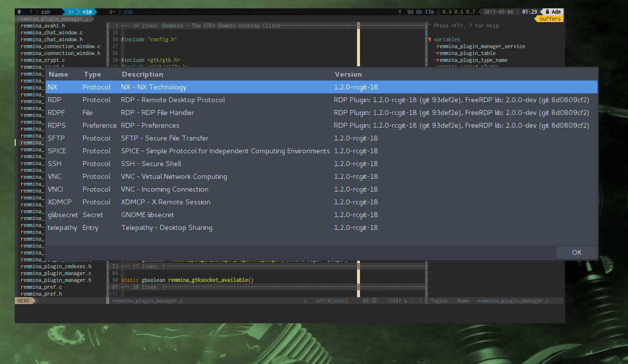Select the SPICE protocol plugin row
The height and width of the screenshot is (364, 628).
pyautogui.click(x=225, y=151)
